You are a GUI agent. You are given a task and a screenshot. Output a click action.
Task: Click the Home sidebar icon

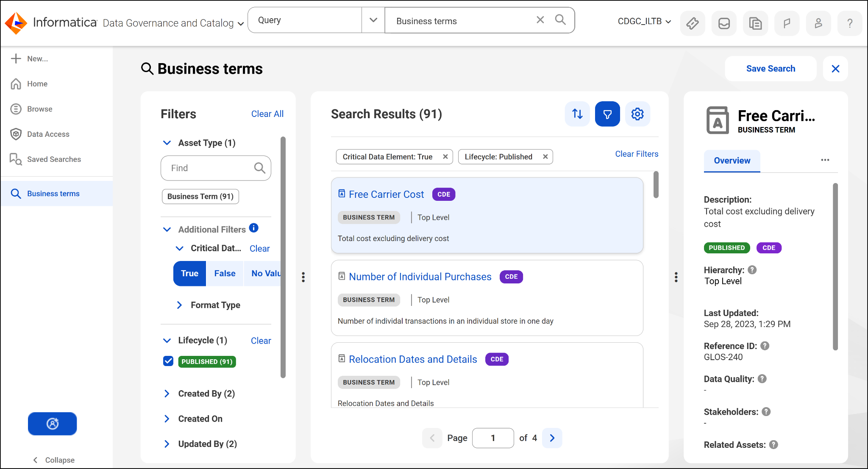coord(16,84)
